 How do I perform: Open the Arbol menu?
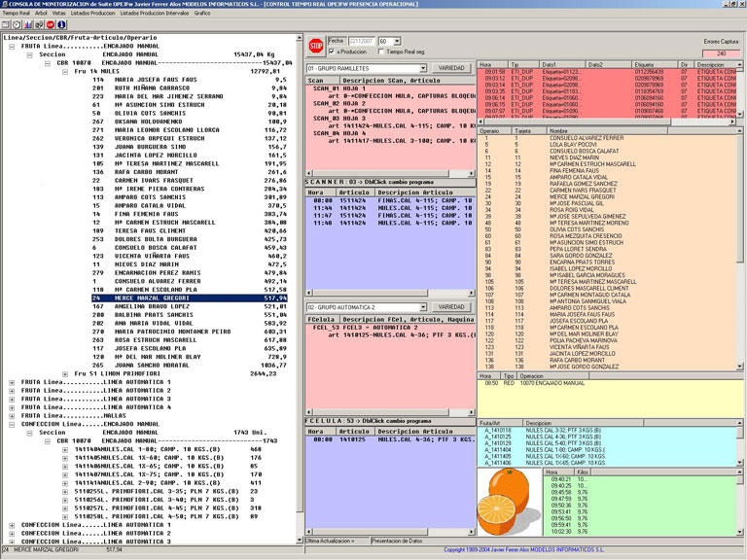41,14
